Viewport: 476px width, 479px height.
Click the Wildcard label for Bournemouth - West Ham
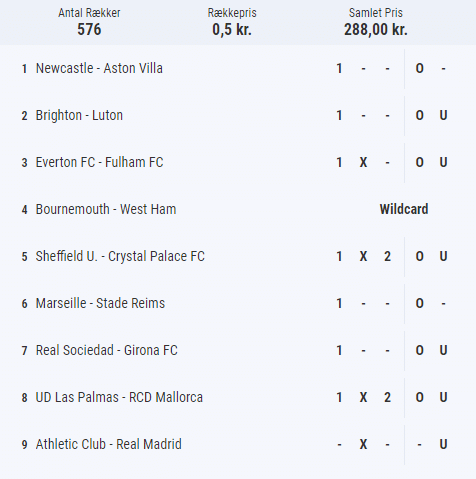(404, 209)
